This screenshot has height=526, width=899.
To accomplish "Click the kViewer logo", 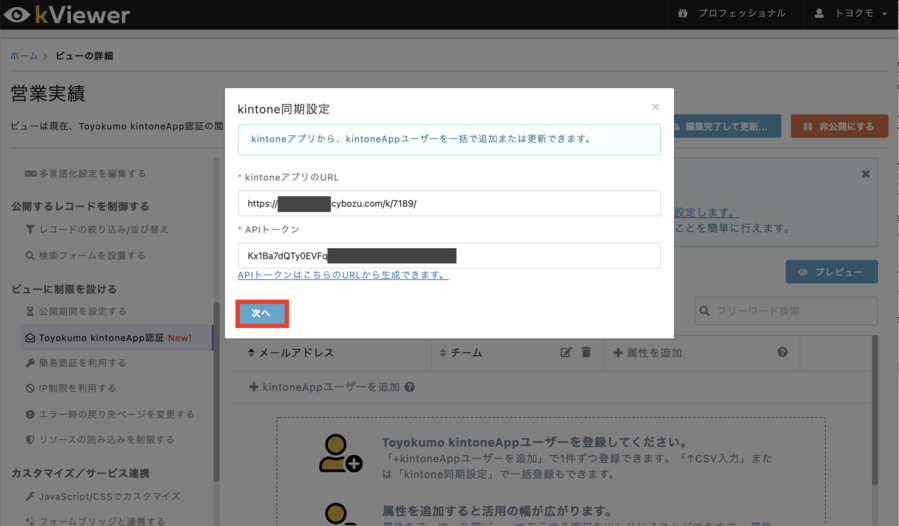I will coord(67,15).
